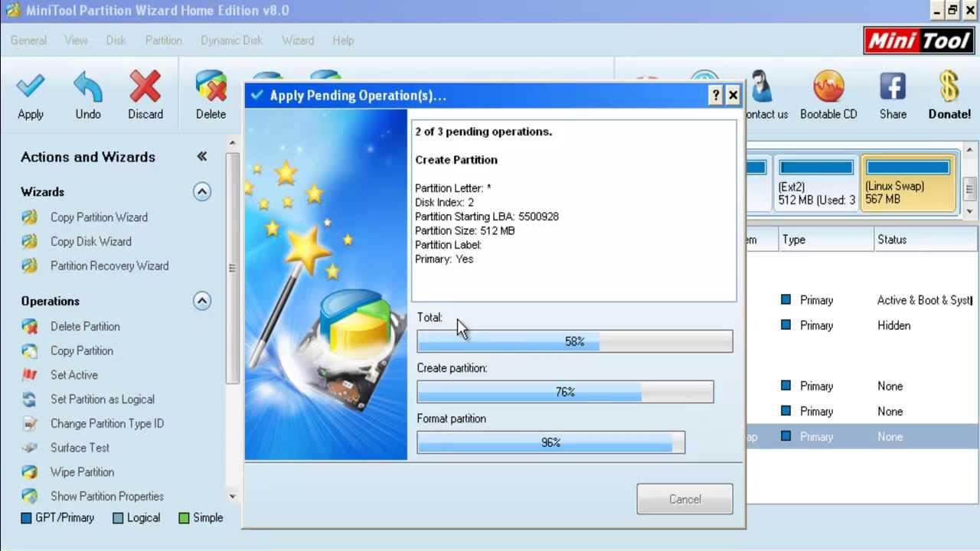Click the Set Partition as Logical icon
Image resolution: width=980 pixels, height=551 pixels.
click(29, 399)
